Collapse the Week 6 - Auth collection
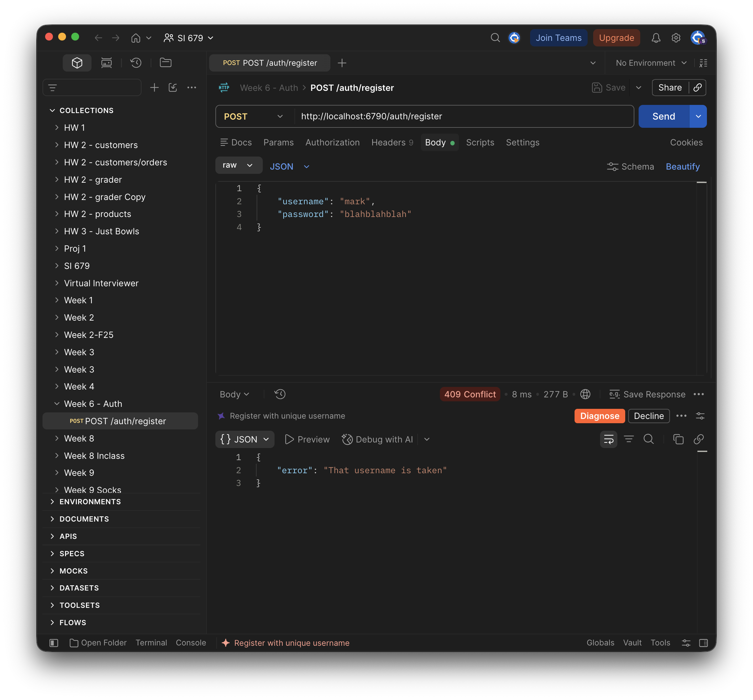The image size is (753, 700). pos(57,404)
